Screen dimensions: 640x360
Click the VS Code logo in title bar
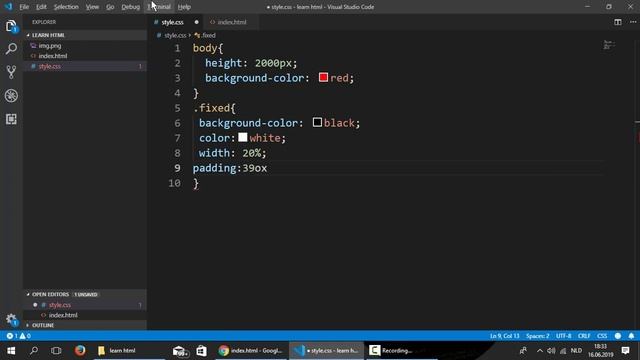click(x=9, y=7)
